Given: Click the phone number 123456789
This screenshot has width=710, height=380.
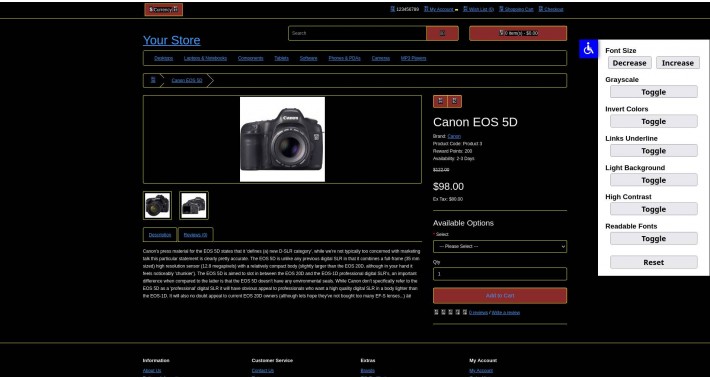Looking at the screenshot, I should [408, 9].
